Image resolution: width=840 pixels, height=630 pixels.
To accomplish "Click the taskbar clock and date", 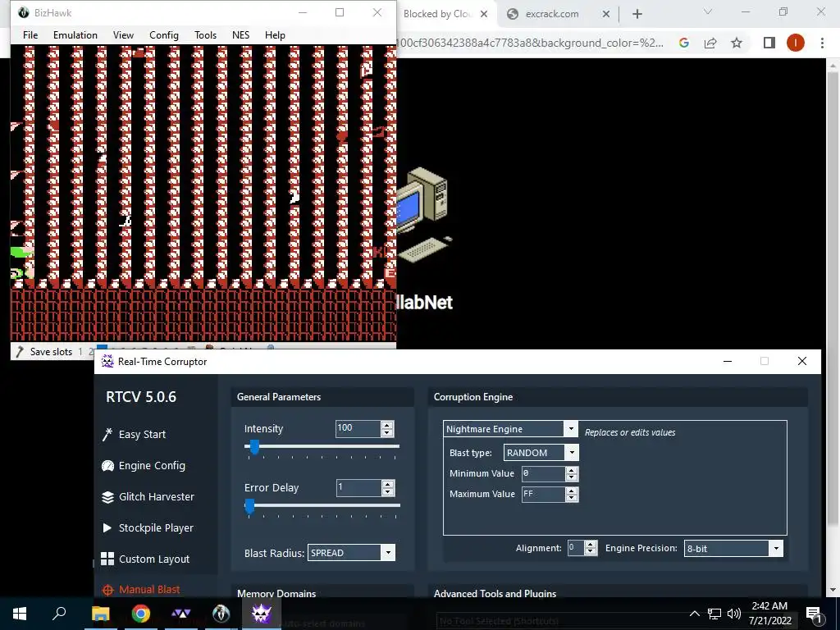I will [769, 614].
